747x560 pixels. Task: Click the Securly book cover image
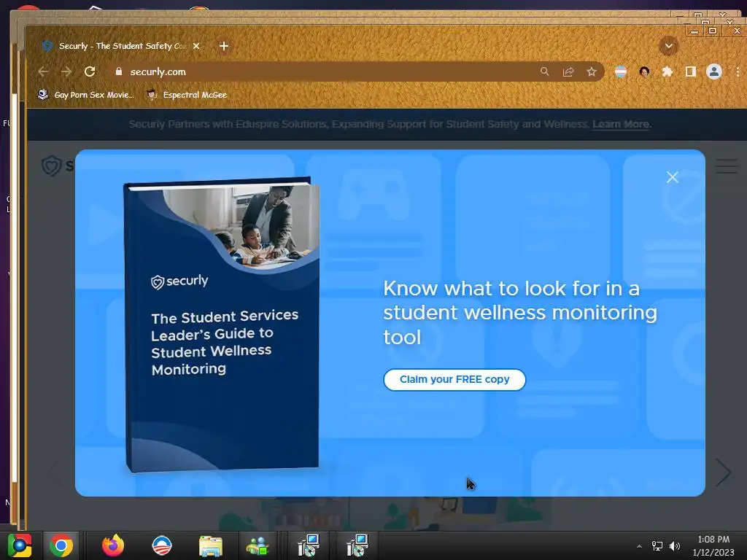coord(222,324)
